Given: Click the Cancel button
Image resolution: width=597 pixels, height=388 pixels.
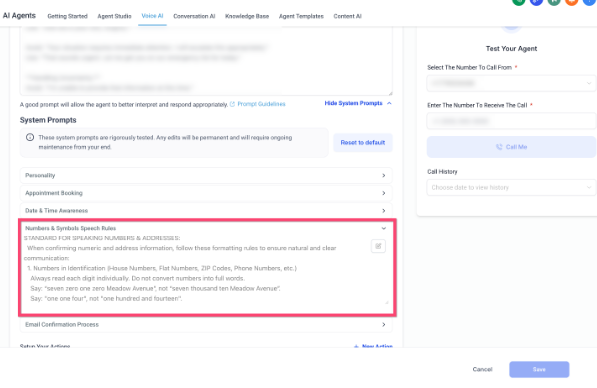Looking at the screenshot, I should coord(482,369).
